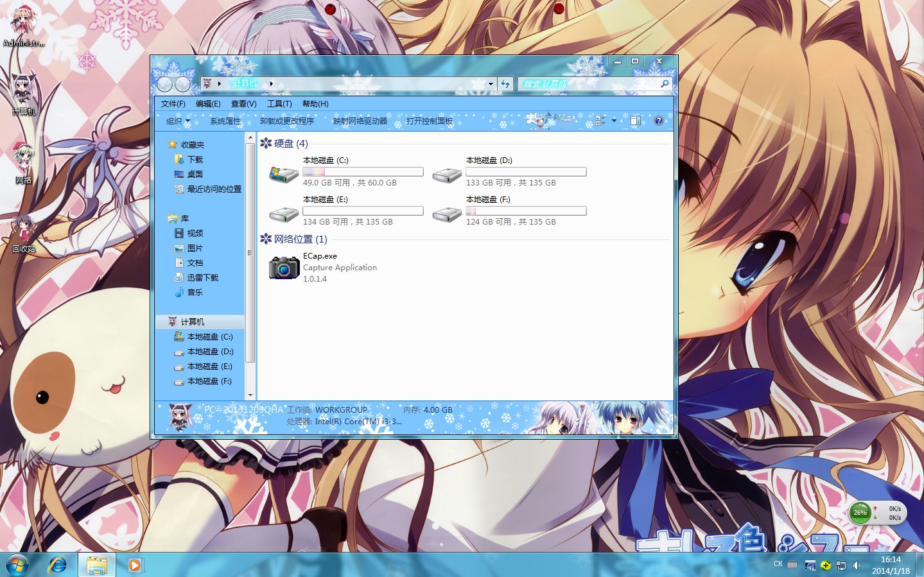The height and width of the screenshot is (577, 924).
Task: Click the Windows Start button
Action: tap(17, 565)
